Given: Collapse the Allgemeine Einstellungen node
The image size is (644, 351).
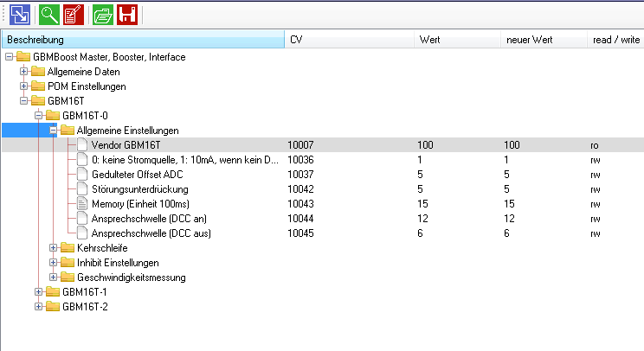Looking at the screenshot, I should (53, 131).
